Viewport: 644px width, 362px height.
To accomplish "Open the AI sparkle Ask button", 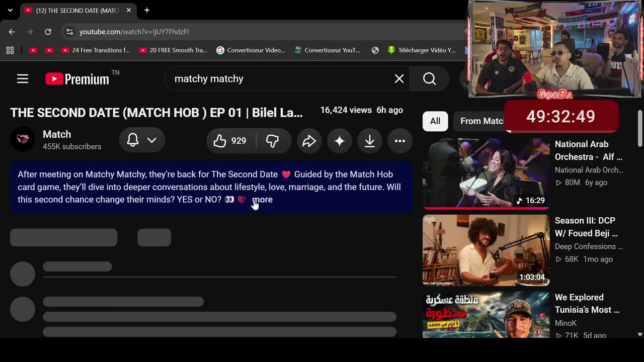I will click(340, 141).
